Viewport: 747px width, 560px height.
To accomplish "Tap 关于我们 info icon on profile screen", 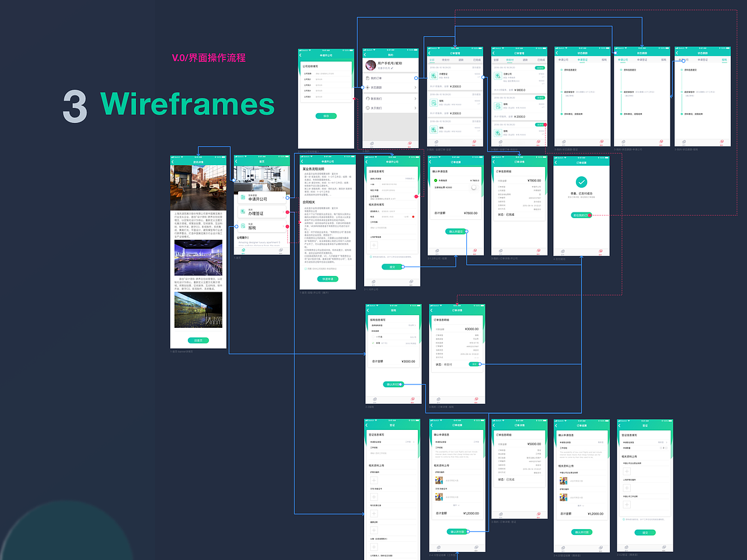I will [x=368, y=108].
